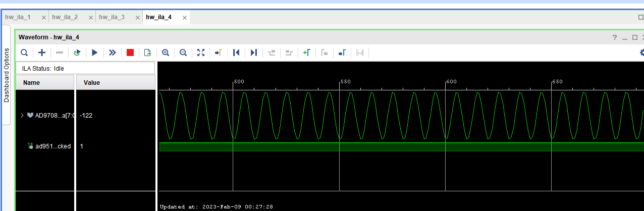Click the Name column header
Viewport: 644px width, 211px height.
click(45, 82)
